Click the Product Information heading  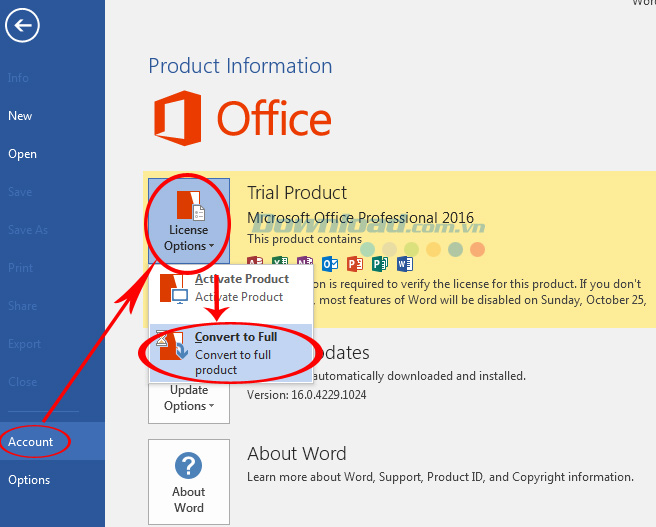(x=240, y=66)
